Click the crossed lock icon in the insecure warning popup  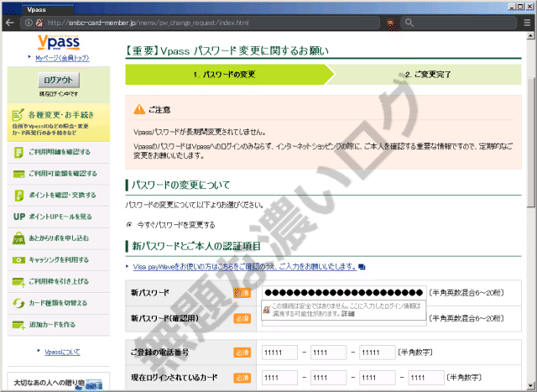(x=267, y=310)
